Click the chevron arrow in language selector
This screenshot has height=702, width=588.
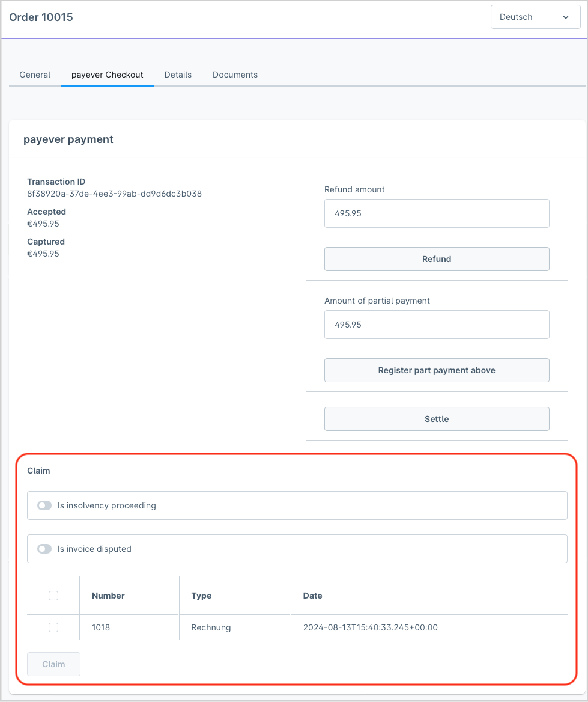coord(566,17)
